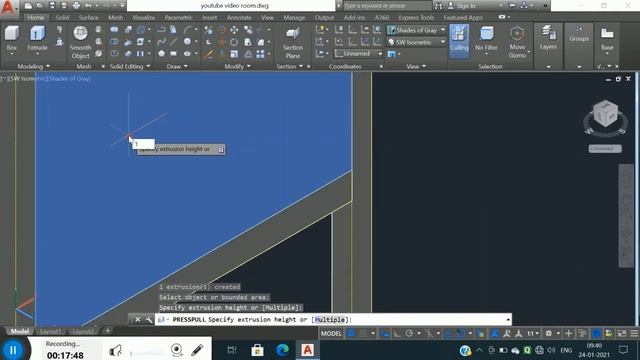Toggle the Culling selection button
Screen dimensions: 640x360
click(x=459, y=40)
